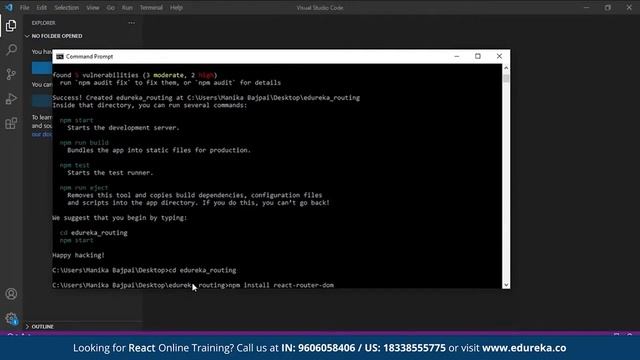Screen dimensions: 640x360
Task: Click the 'npm install react-router-dom' command text
Action: pos(281,285)
